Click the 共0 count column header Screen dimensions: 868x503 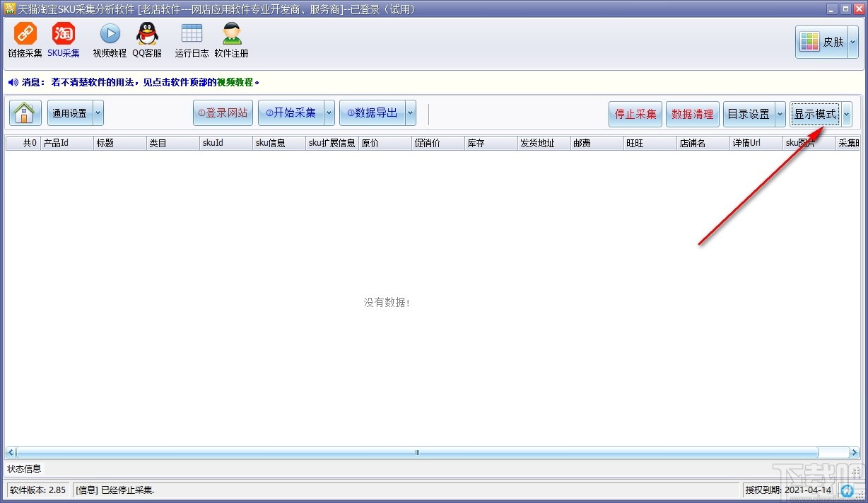tap(23, 143)
